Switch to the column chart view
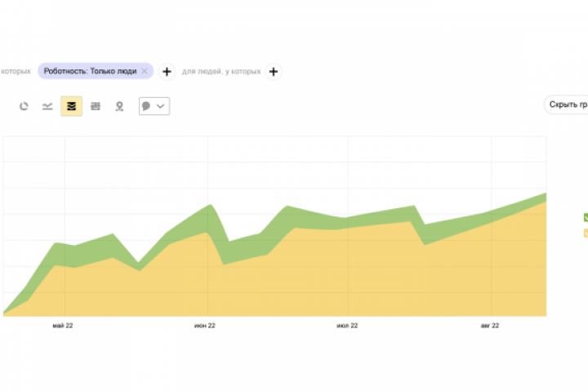Screen dimensions: 588x392 96,106
